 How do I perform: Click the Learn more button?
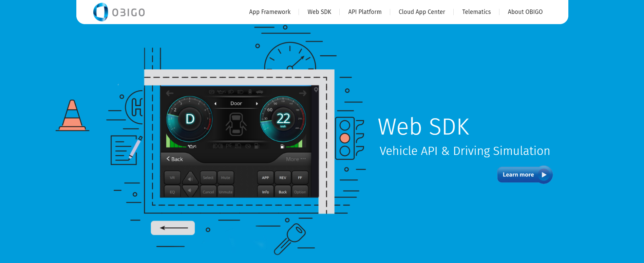pyautogui.click(x=525, y=175)
